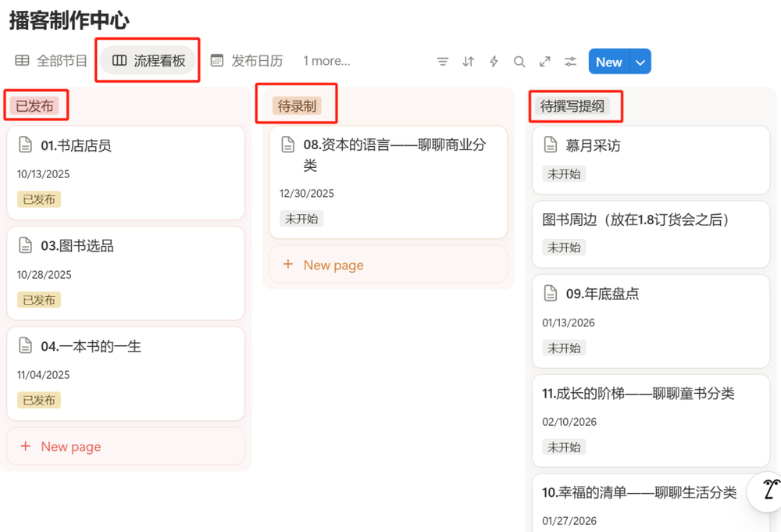This screenshot has width=781, height=532.
Task: Open the filter icon in toolbar
Action: pos(443,62)
